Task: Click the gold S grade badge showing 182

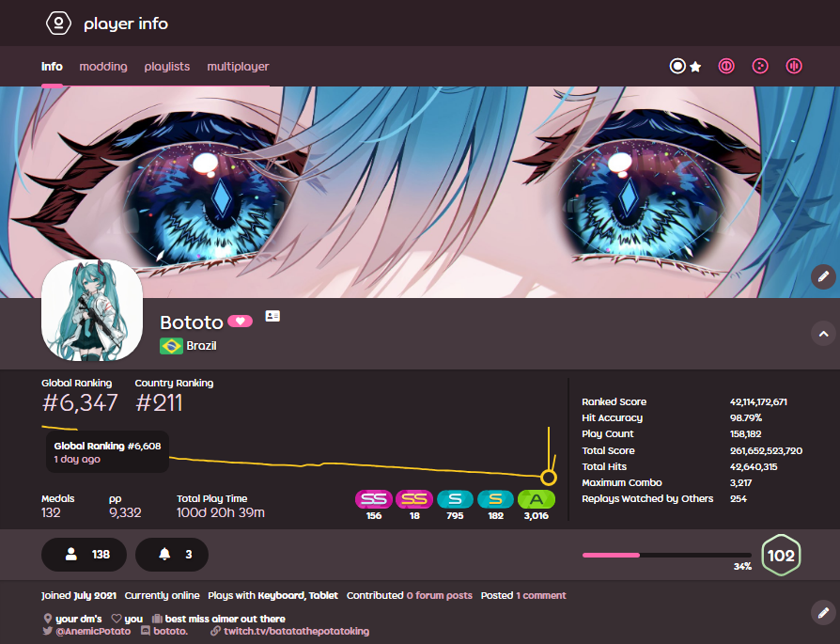Action: pos(495,499)
